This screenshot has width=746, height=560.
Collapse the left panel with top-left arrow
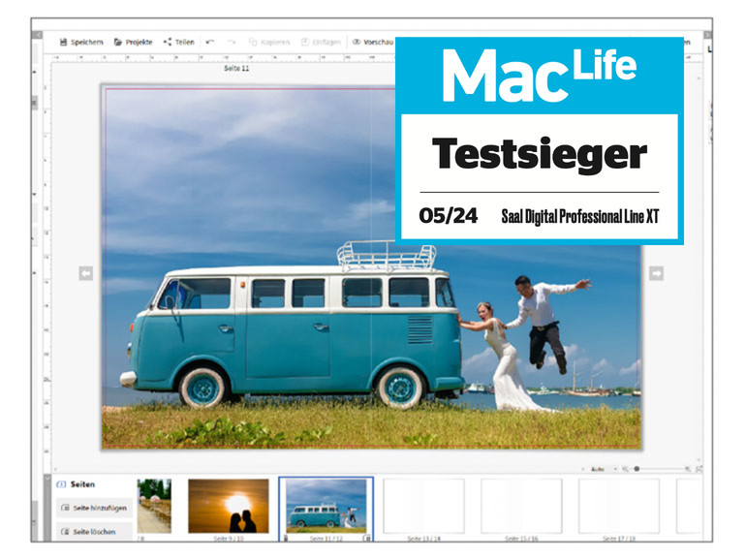tap(37, 35)
